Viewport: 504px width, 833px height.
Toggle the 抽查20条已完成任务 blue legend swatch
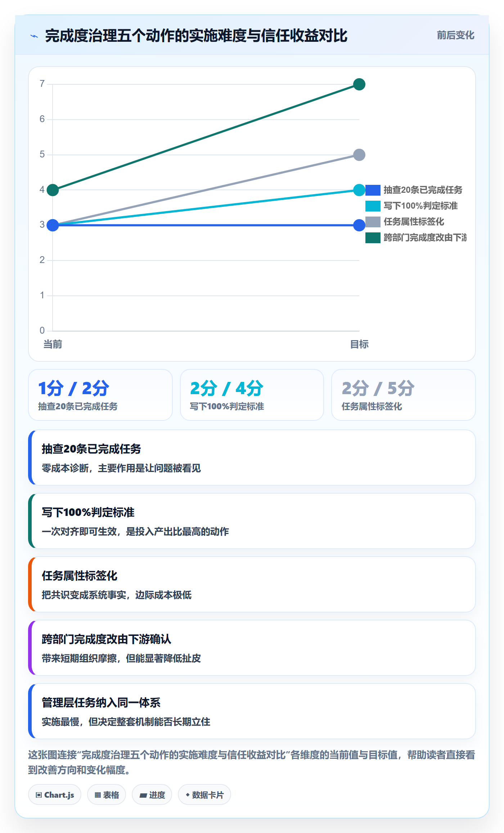pyautogui.click(x=373, y=190)
